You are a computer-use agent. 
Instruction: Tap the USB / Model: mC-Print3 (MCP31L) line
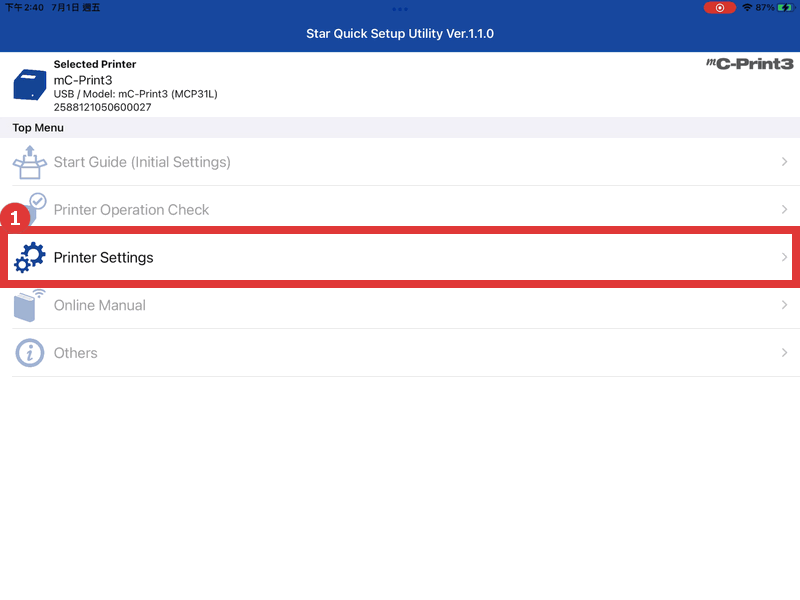[x=136, y=94]
